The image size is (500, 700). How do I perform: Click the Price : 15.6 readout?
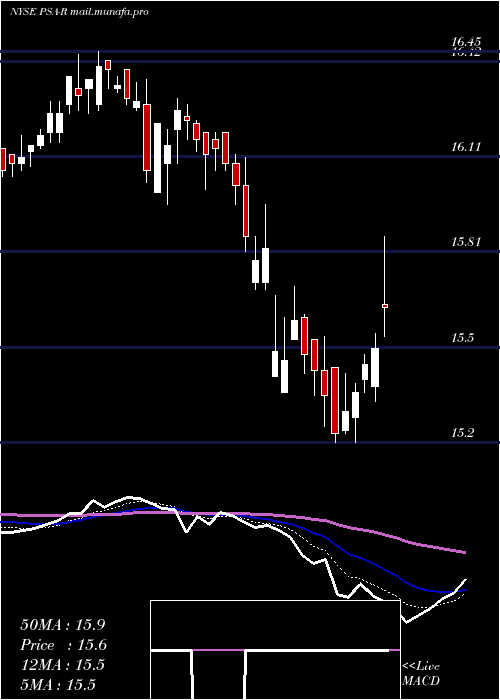pos(63,645)
